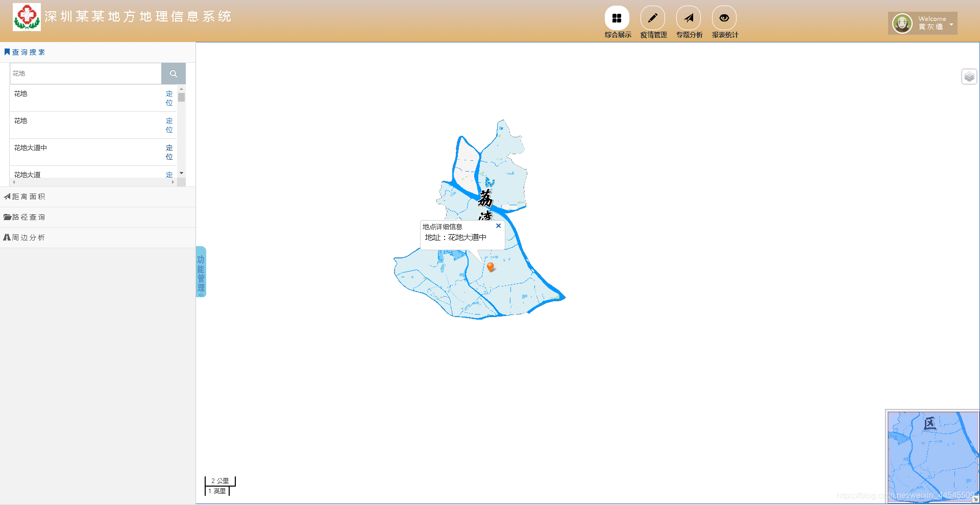The height and width of the screenshot is (505, 980).
Task: Click the 报表统计 label
Action: (725, 35)
